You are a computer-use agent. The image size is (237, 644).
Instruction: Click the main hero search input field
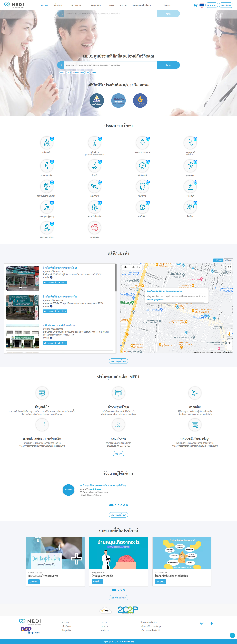click(x=110, y=65)
